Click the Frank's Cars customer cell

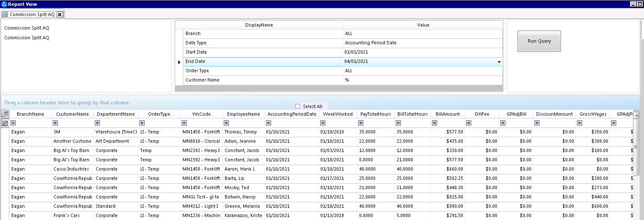(x=72, y=215)
